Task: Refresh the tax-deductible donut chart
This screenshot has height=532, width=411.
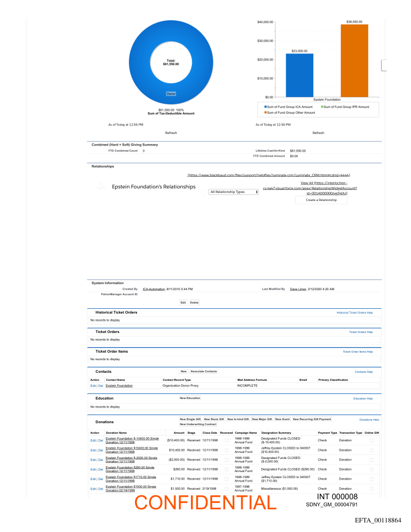Action: coord(171,133)
